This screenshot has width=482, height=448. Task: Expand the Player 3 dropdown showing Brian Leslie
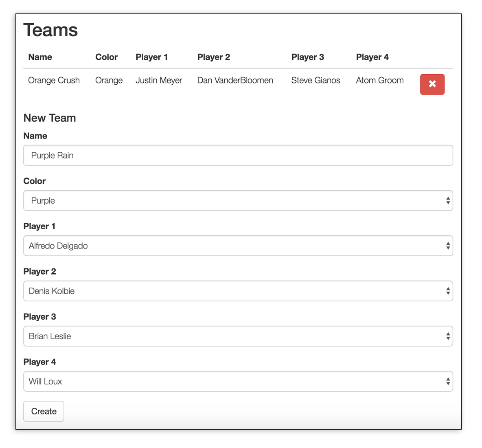tap(238, 336)
